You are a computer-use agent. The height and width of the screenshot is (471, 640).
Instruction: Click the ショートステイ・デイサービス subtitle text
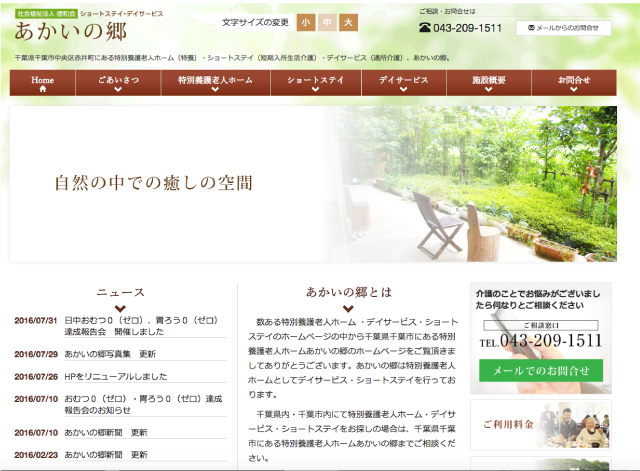coord(122,13)
